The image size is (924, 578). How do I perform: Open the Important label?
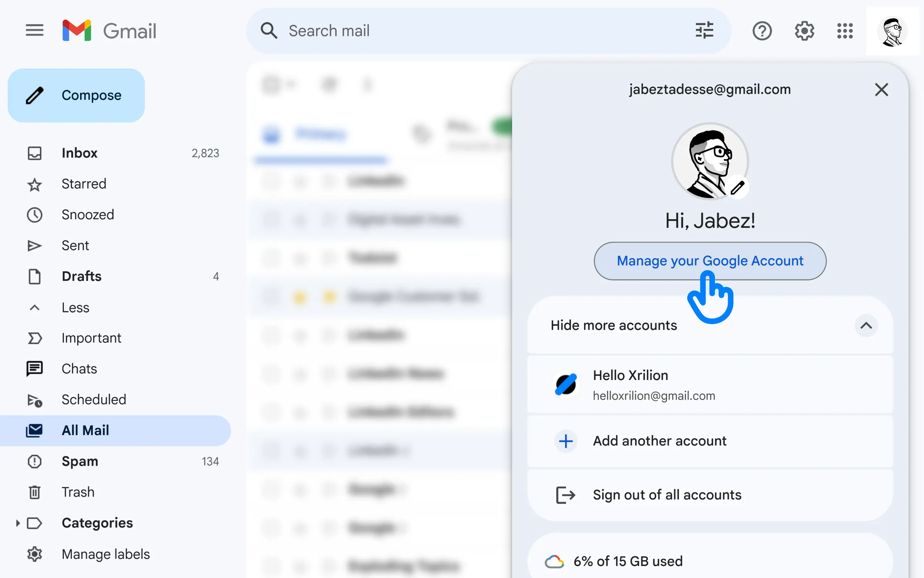click(115, 338)
